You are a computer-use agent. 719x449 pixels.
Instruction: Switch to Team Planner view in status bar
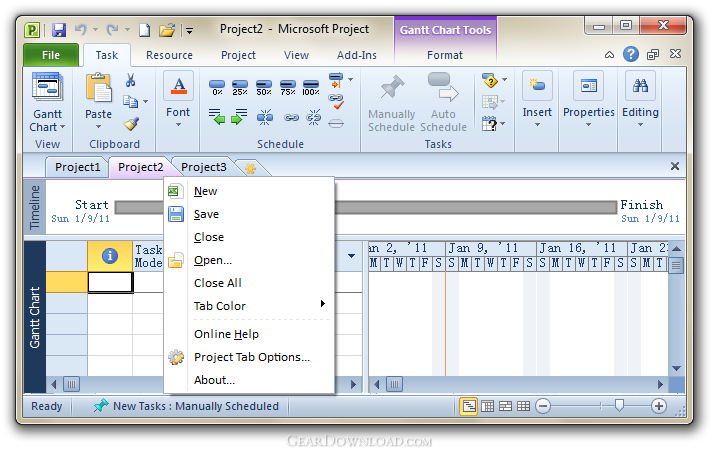click(x=505, y=406)
